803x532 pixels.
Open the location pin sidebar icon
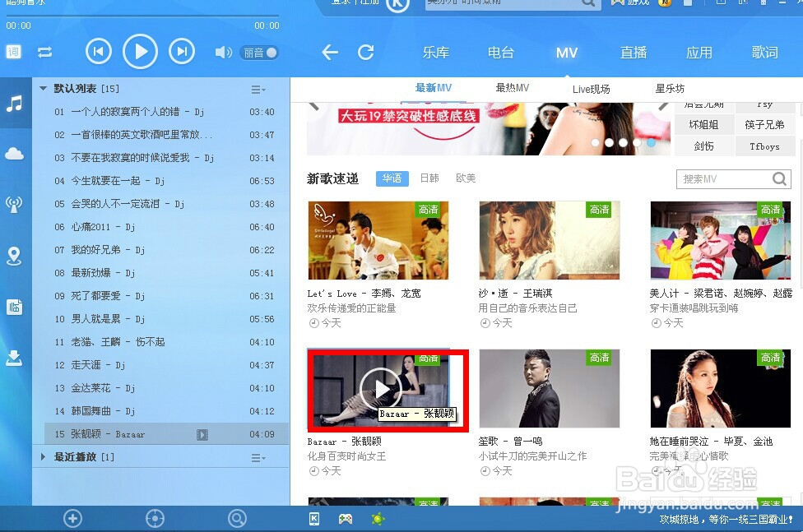(x=14, y=256)
